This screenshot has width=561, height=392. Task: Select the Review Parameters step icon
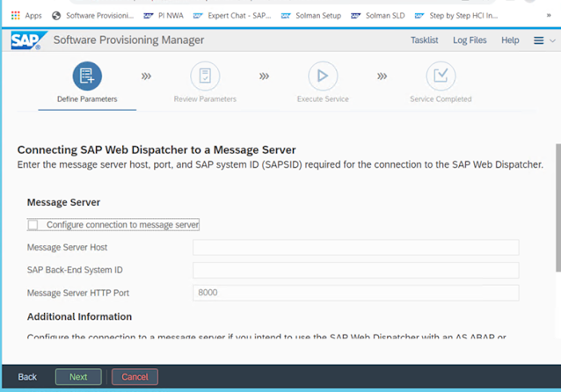click(205, 76)
